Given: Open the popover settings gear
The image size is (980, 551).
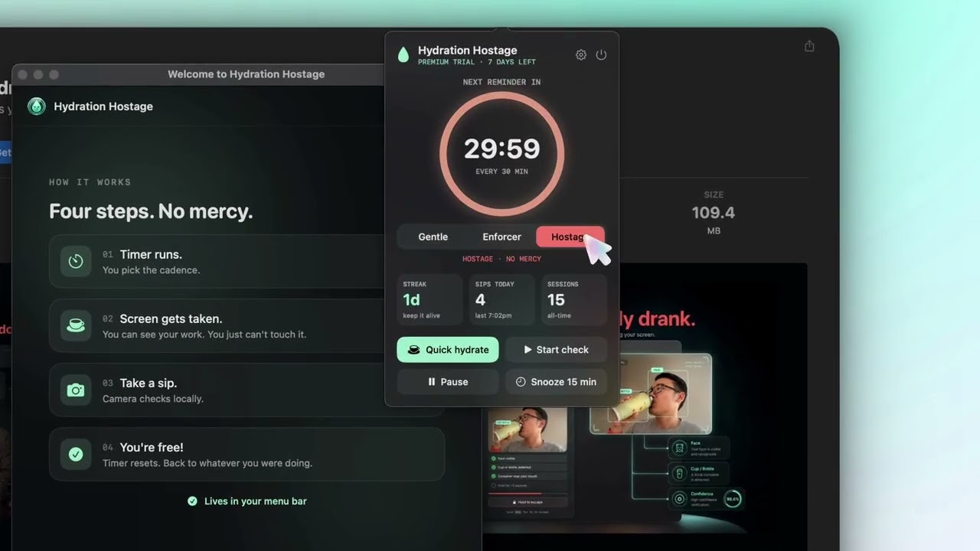Looking at the screenshot, I should click(x=581, y=55).
